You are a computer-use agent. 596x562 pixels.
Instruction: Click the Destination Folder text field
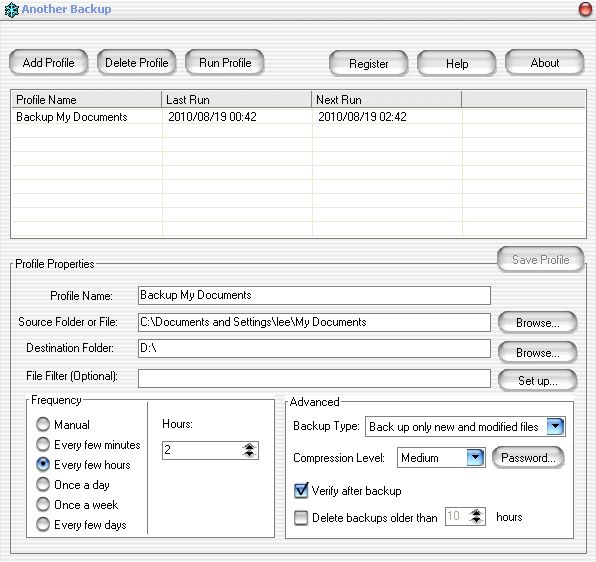pos(314,348)
